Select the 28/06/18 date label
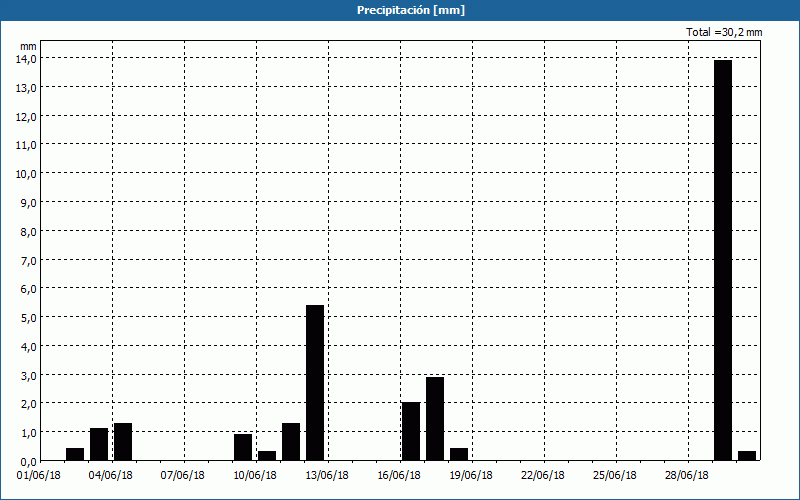The width and height of the screenshot is (800, 500). pos(687,476)
